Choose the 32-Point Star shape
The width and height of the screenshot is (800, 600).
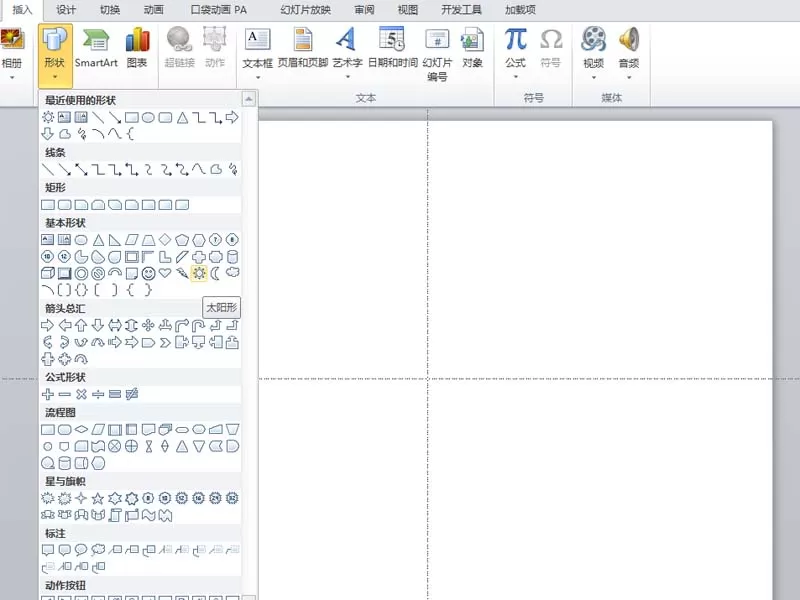tap(232, 498)
